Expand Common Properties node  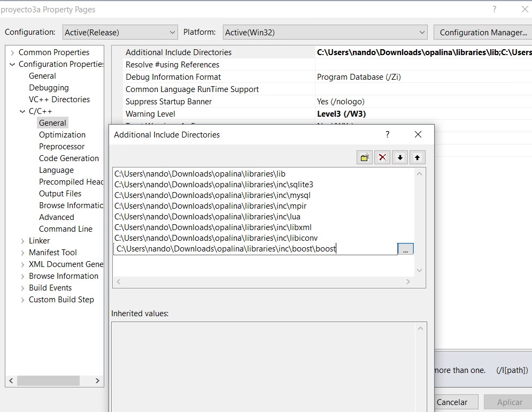coord(12,52)
